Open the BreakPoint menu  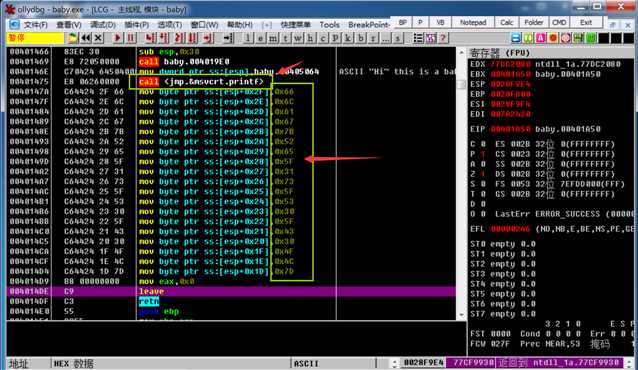[369, 25]
